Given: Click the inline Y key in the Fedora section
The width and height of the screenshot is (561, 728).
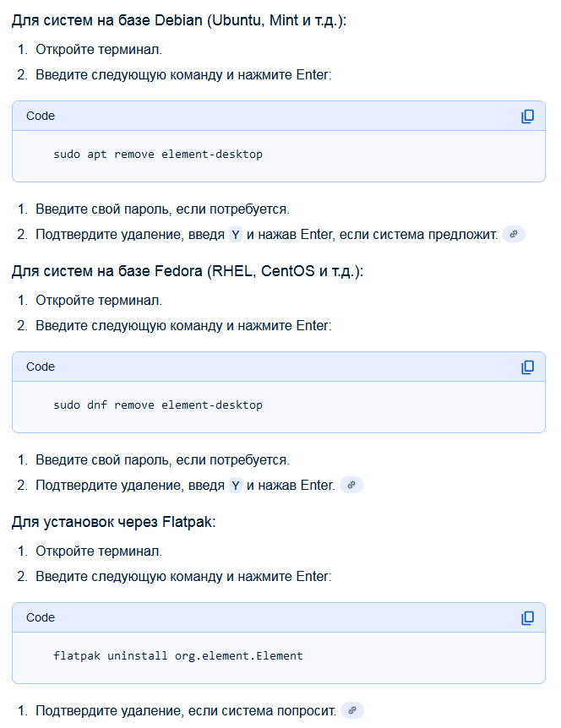Looking at the screenshot, I should pos(236,486).
